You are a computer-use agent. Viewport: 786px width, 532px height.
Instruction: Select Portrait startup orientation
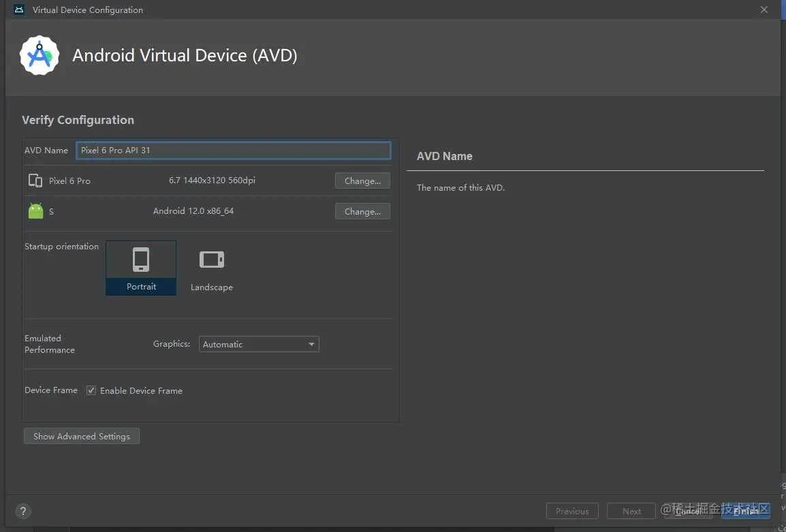tap(141, 268)
